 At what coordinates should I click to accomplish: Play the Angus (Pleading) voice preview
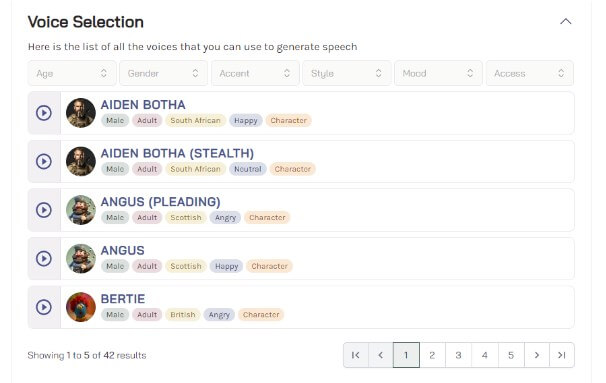point(44,210)
